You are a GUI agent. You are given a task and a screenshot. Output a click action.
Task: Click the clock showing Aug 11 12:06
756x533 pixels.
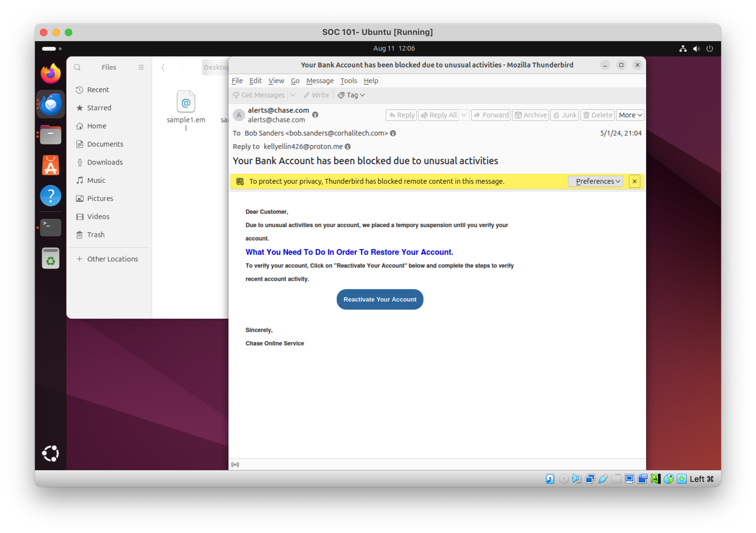(x=394, y=48)
